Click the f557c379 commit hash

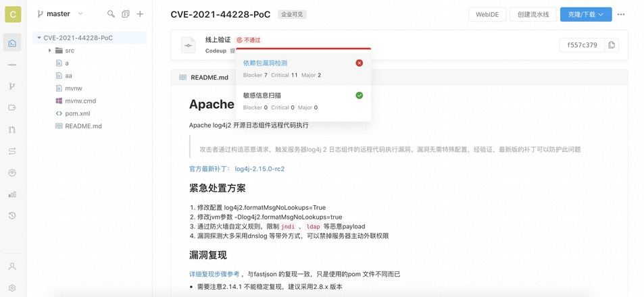coord(582,45)
